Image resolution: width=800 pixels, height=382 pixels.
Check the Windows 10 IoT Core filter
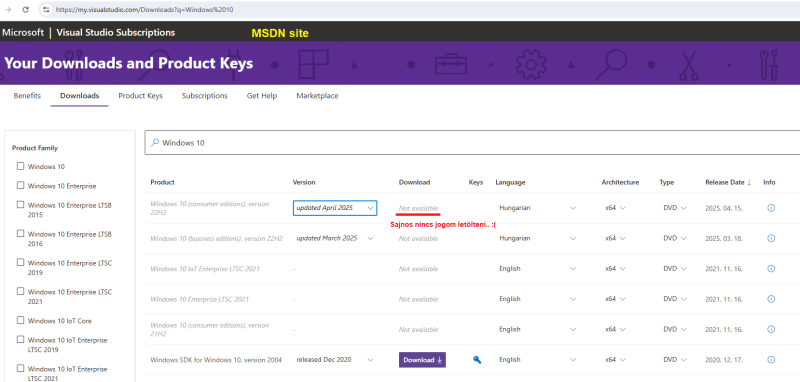coord(20,320)
